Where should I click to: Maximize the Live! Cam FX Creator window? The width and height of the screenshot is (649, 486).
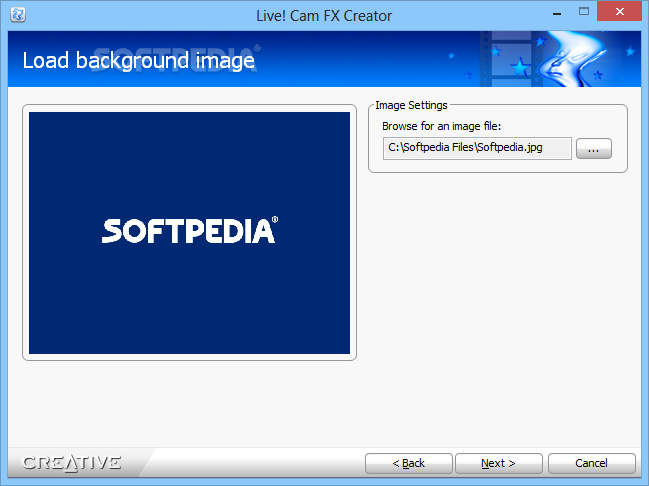tap(584, 12)
